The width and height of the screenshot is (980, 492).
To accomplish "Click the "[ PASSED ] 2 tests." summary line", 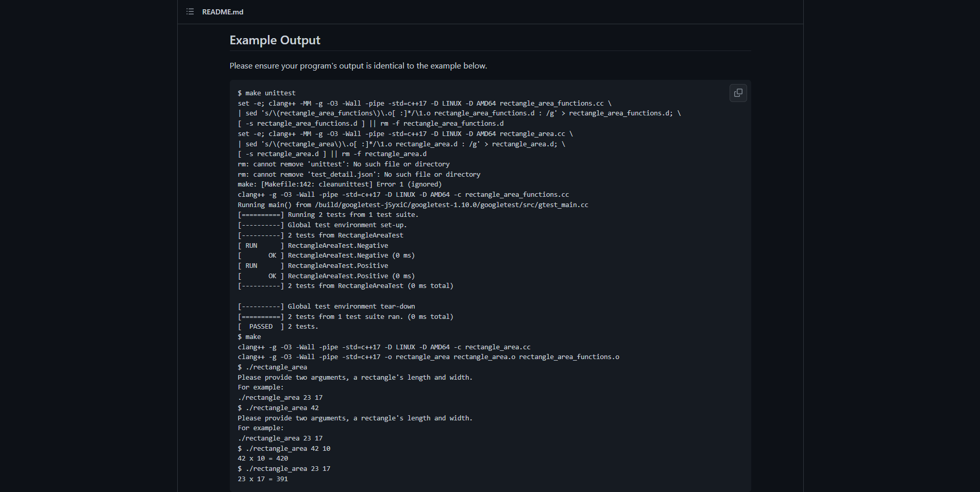I will (278, 326).
